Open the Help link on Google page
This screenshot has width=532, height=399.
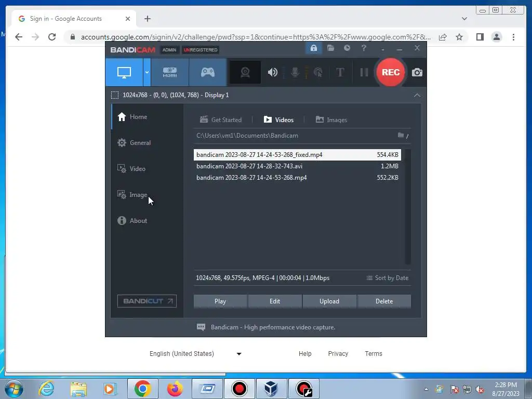(x=305, y=353)
